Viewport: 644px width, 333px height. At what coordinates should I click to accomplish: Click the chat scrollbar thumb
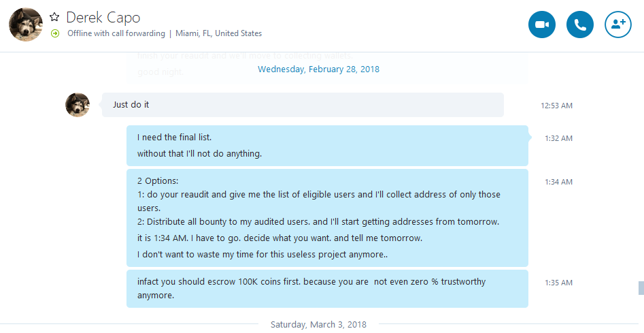[x=641, y=288]
